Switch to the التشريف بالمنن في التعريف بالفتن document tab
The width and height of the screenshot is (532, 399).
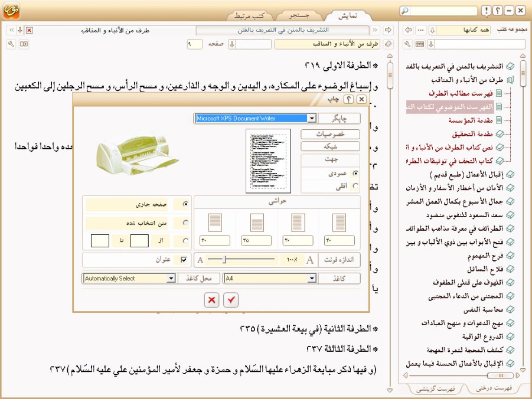click(x=283, y=30)
